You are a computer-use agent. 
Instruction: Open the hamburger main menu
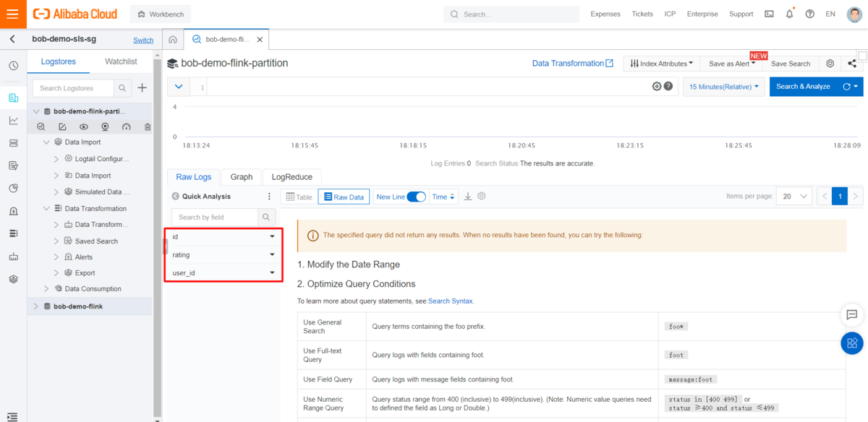(12, 14)
